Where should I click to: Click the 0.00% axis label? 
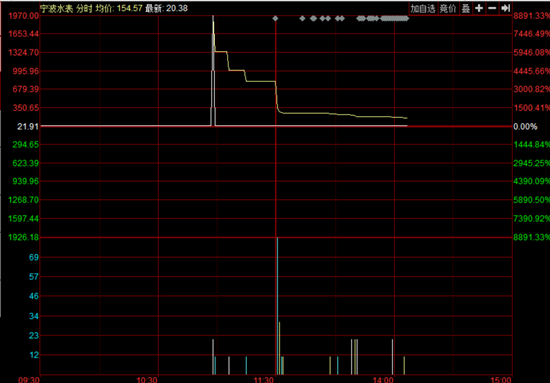tap(525, 126)
